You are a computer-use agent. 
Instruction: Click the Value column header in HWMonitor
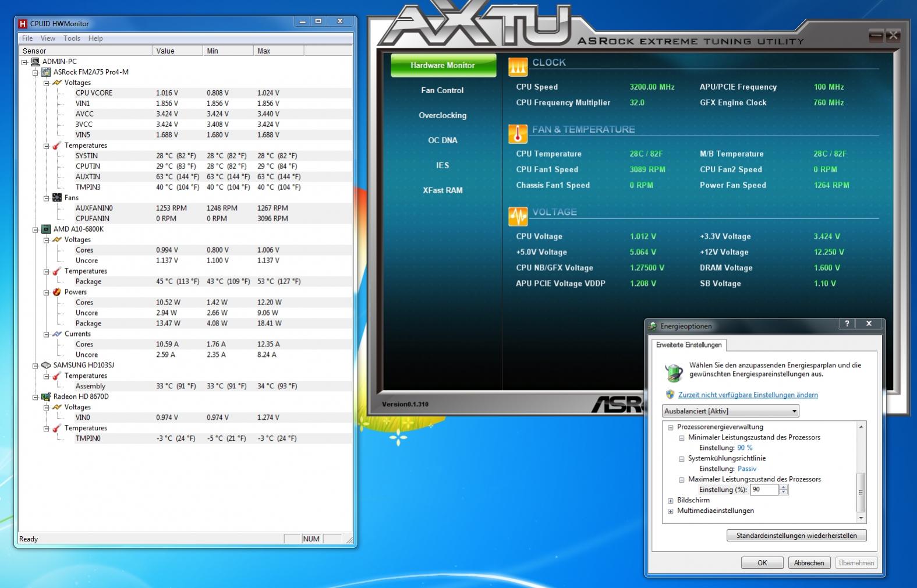point(178,51)
